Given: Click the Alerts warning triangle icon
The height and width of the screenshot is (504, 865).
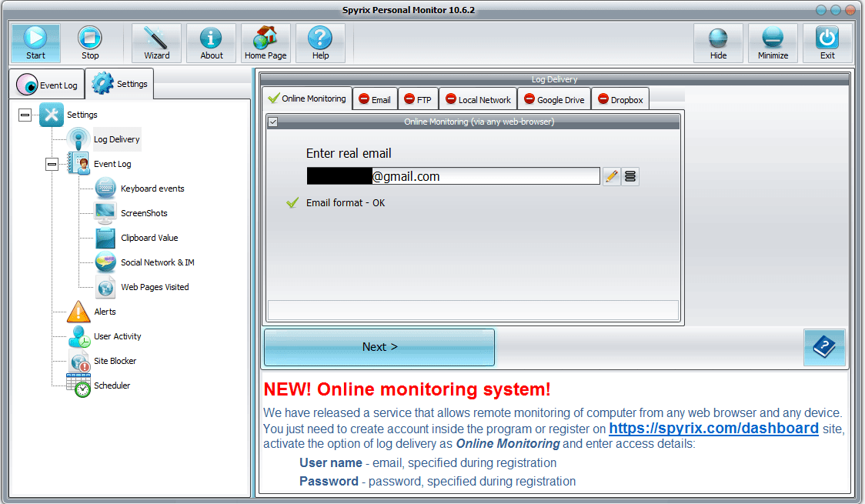Looking at the screenshot, I should 78,312.
